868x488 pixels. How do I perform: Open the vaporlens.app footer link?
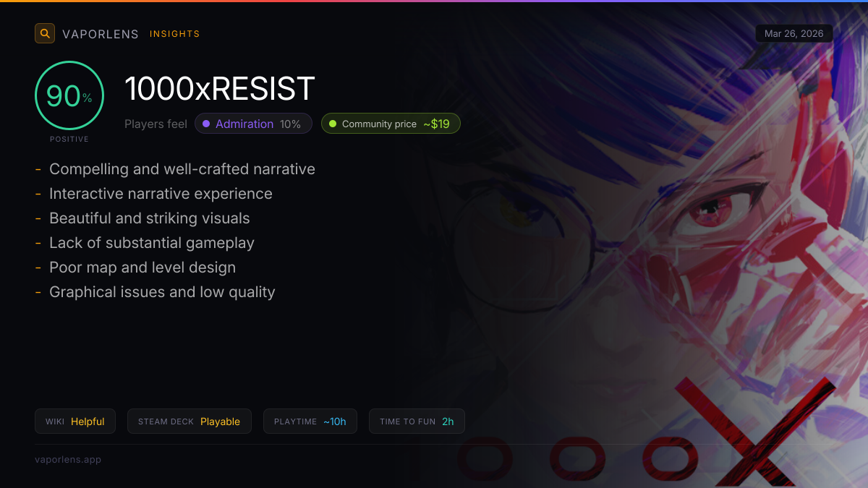[68, 459]
